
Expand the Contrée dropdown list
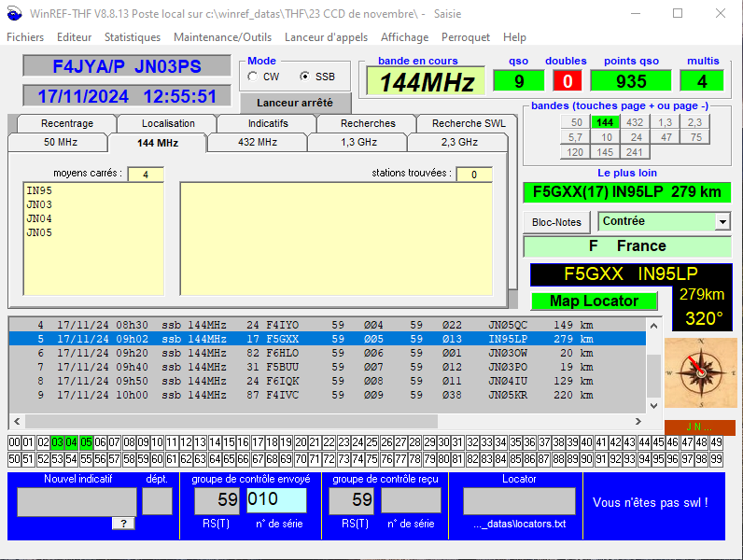point(722,221)
